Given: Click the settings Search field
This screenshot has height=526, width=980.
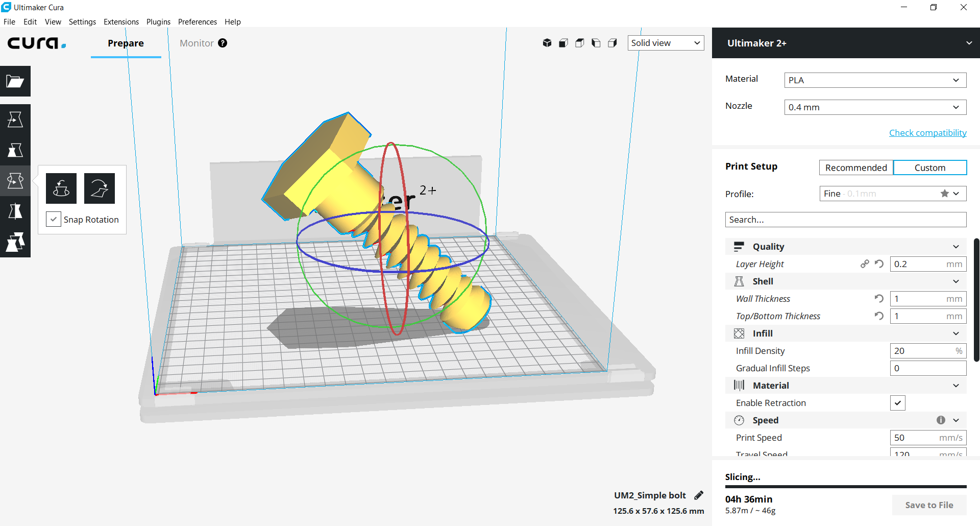Looking at the screenshot, I should pos(846,220).
